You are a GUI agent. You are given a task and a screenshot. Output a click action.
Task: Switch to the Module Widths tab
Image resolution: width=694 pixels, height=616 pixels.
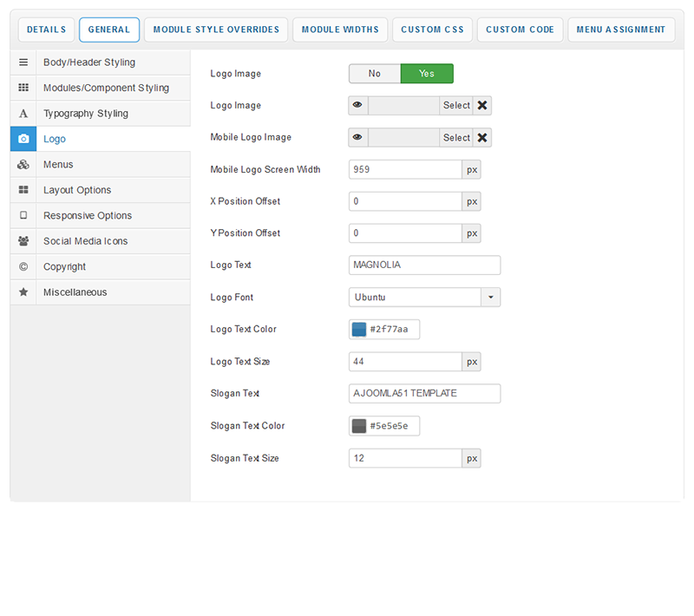click(x=340, y=29)
